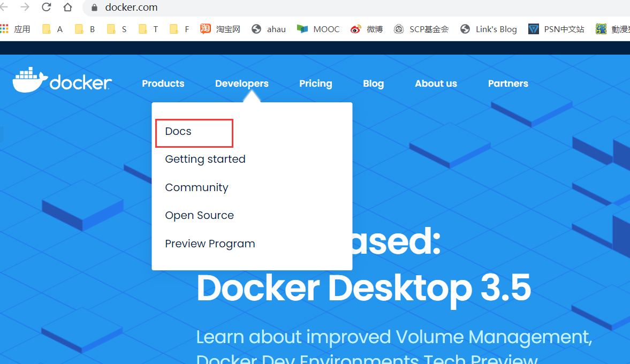Click the 'Learn about improved Volume Management' text

(394, 337)
